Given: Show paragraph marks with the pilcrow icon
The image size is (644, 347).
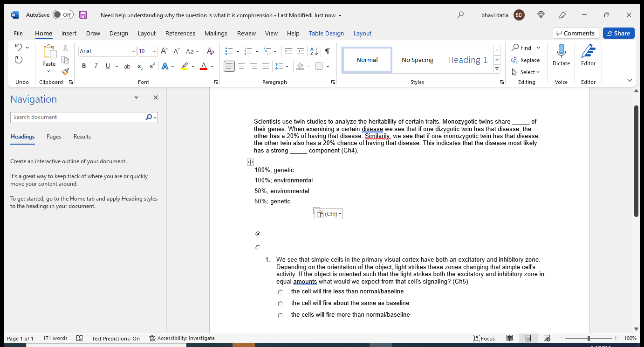Looking at the screenshot, I should pos(328,51).
